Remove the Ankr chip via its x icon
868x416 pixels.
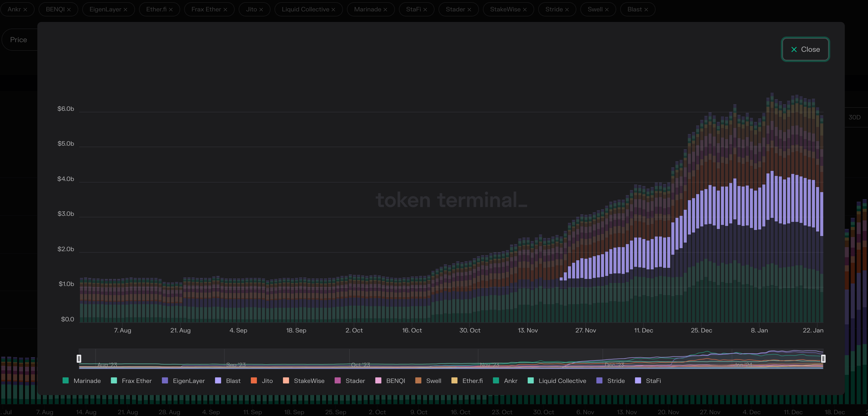click(25, 10)
